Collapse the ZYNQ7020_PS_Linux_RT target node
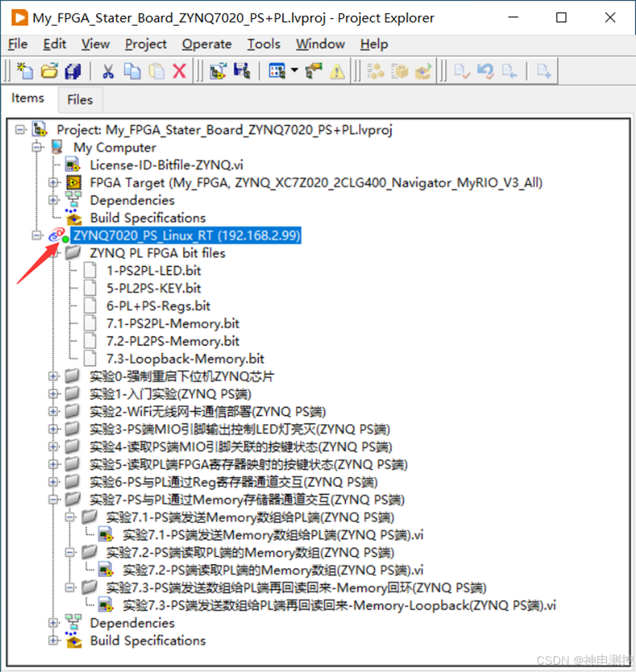This screenshot has height=672, width=636. pos(37,235)
